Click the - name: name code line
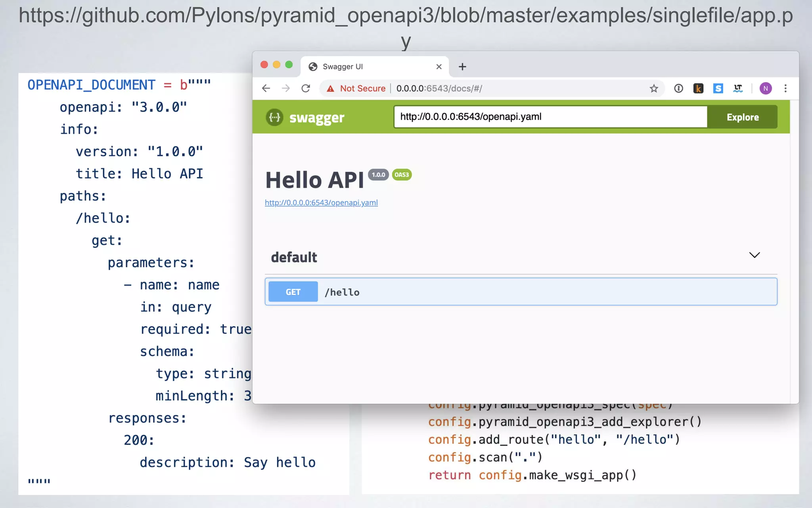812x508 pixels. (171, 285)
